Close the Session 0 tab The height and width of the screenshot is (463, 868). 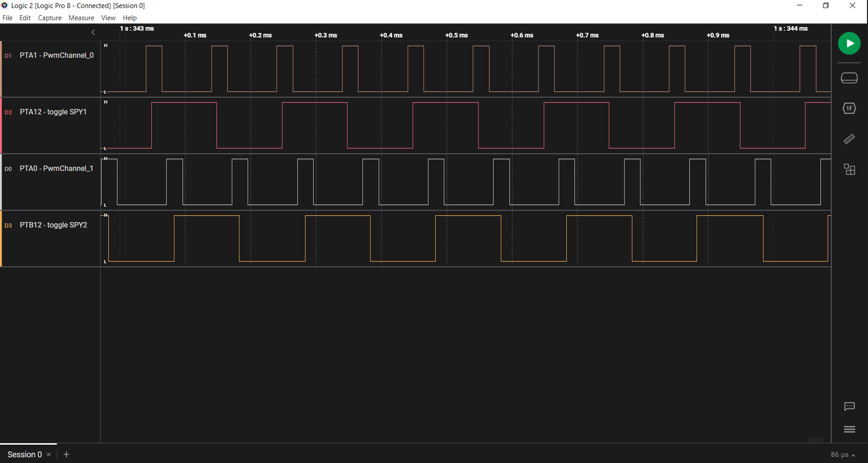(49, 454)
